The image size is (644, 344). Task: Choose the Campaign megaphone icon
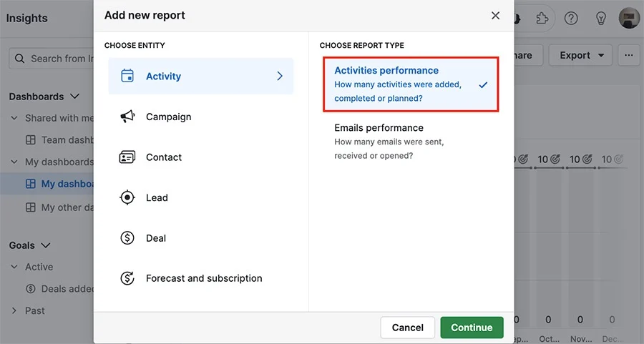tap(127, 117)
